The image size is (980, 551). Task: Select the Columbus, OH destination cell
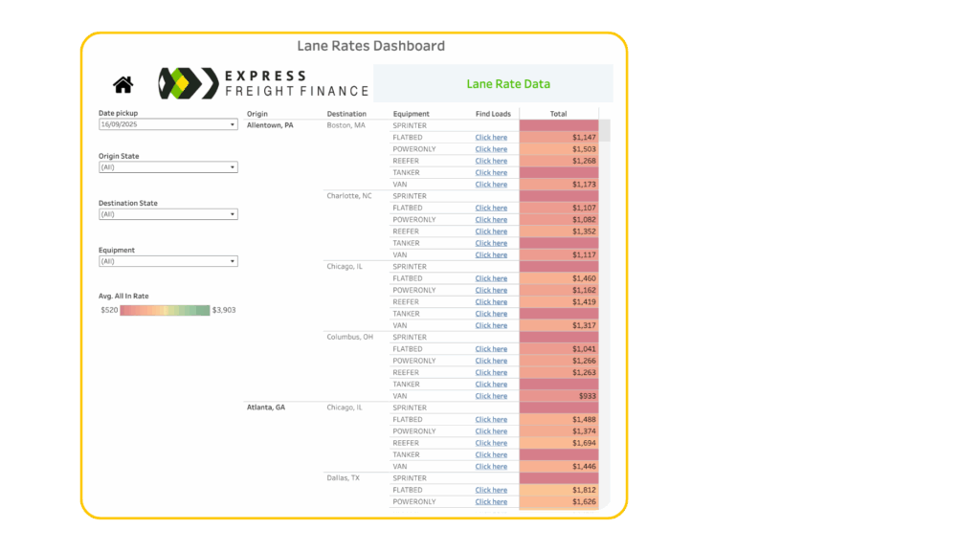tap(349, 337)
